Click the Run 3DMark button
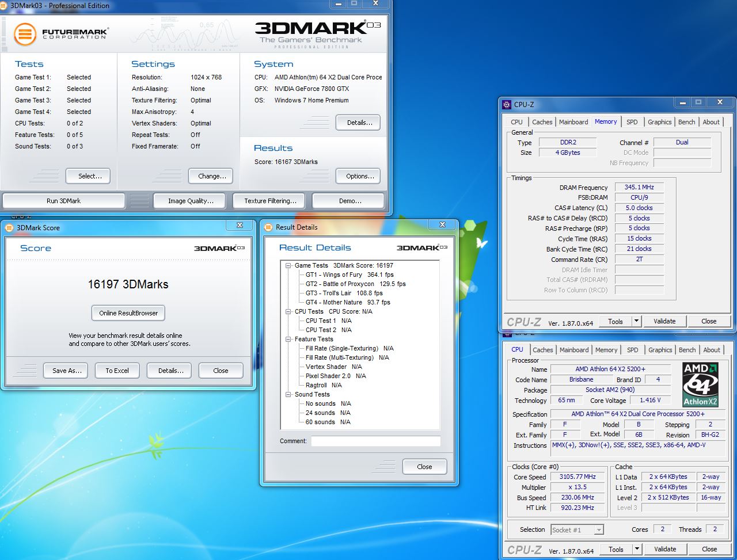Viewport: 737px width, 560px height. tap(63, 201)
